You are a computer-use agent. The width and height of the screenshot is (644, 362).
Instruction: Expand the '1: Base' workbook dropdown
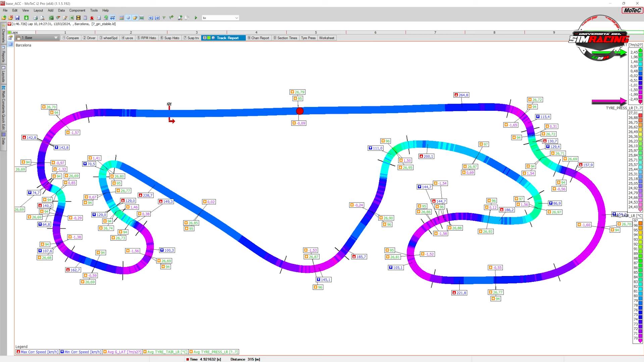(56, 38)
